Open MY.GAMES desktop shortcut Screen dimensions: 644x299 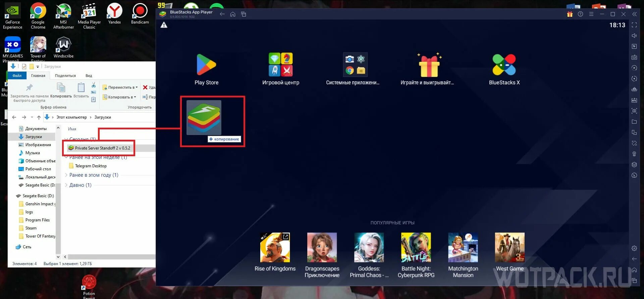(x=13, y=49)
